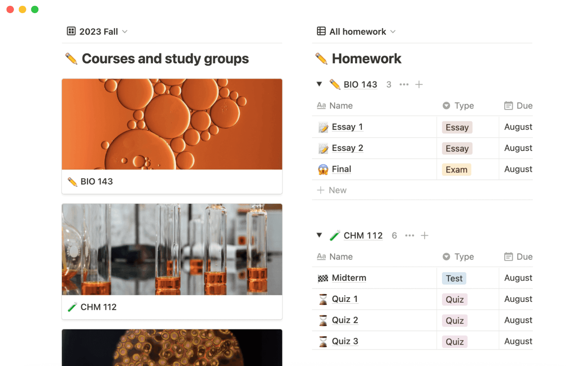588x366 pixels.
Task: Open the CHM 112 group options menu
Action: pos(410,235)
